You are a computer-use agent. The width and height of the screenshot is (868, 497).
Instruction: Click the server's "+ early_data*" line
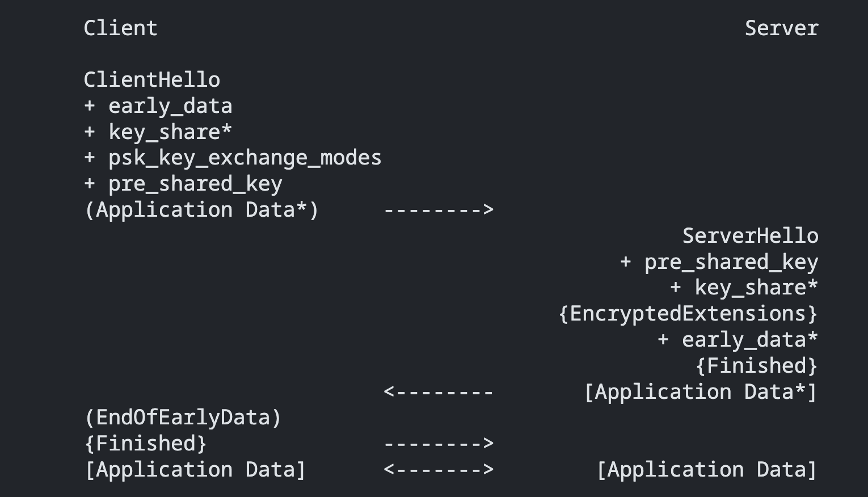738,340
